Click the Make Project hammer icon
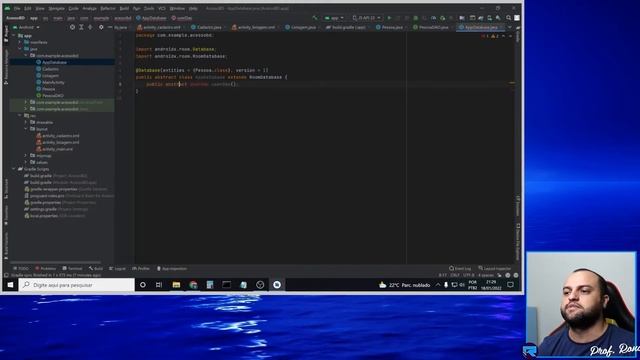This screenshot has height=360, width=640. click(315, 18)
